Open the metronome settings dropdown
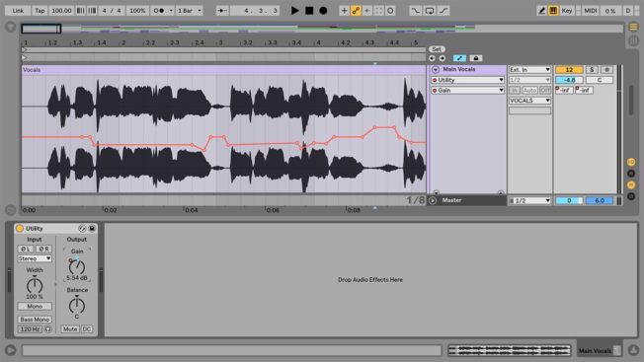Viewport: 644px width, 362px height. click(x=171, y=11)
